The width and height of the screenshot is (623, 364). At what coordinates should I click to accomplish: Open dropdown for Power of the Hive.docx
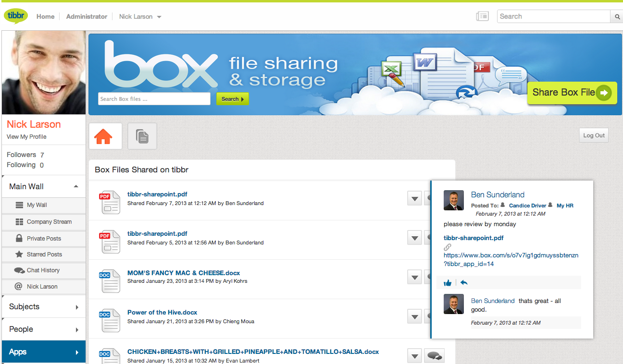[x=414, y=316]
